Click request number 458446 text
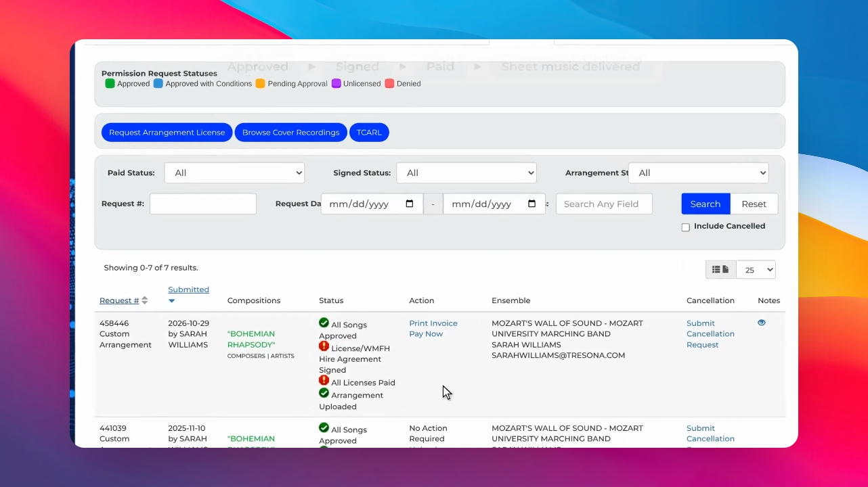The height and width of the screenshot is (487, 868). (114, 323)
